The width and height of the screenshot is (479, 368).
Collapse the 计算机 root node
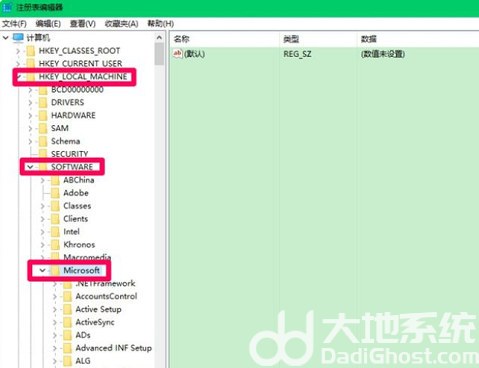point(6,38)
